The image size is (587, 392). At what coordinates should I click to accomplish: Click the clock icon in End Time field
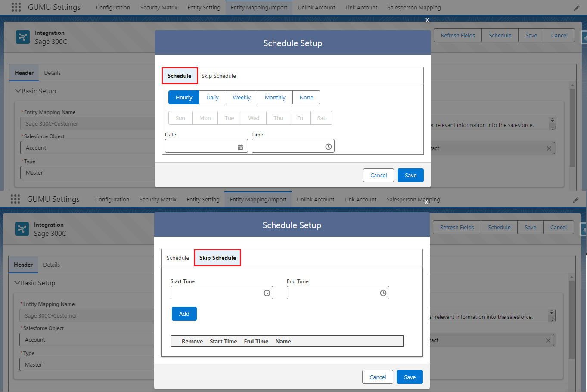tap(383, 293)
